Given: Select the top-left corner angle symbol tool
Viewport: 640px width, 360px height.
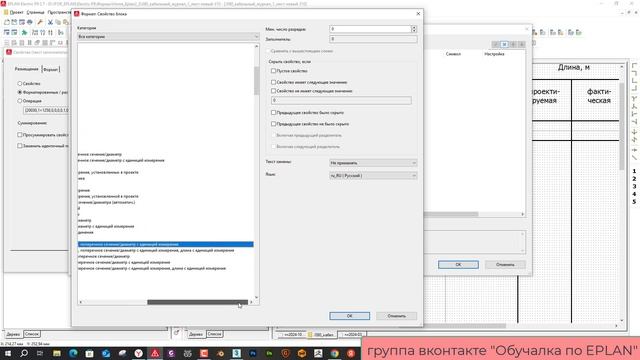Looking at the screenshot, I should (634, 65).
